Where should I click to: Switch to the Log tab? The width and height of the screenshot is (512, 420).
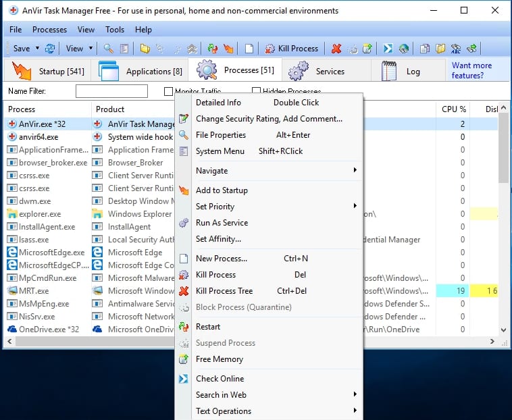(408, 71)
